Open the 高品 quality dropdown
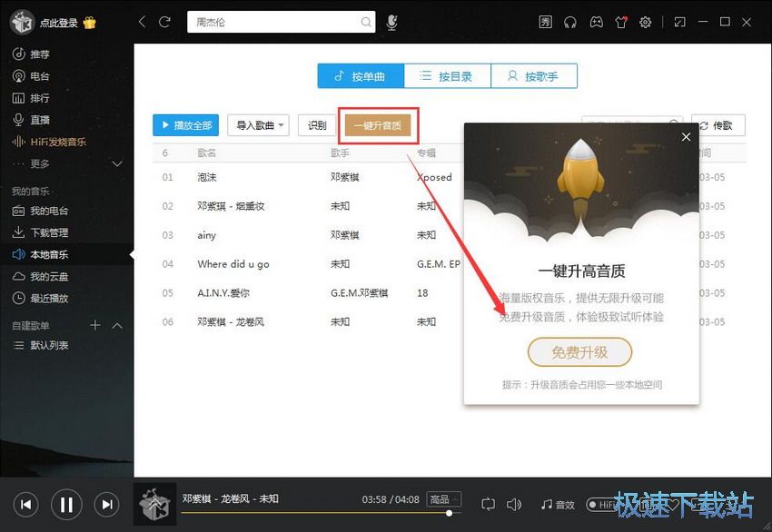 point(444,499)
